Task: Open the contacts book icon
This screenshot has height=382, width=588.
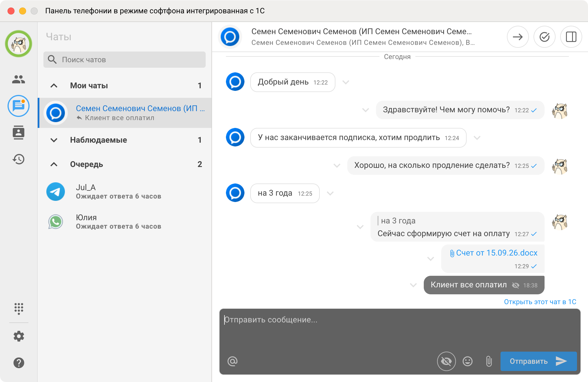Action: pyautogui.click(x=19, y=133)
